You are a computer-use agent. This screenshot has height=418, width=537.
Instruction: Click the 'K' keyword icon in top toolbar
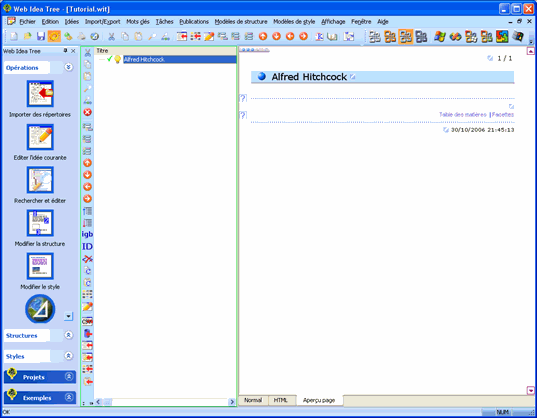pos(319,36)
